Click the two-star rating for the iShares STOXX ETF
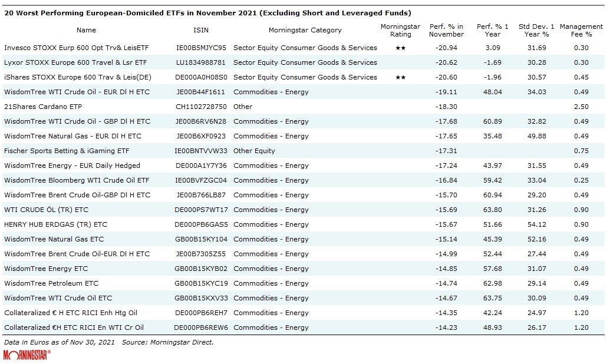The image size is (607, 364). pos(400,77)
